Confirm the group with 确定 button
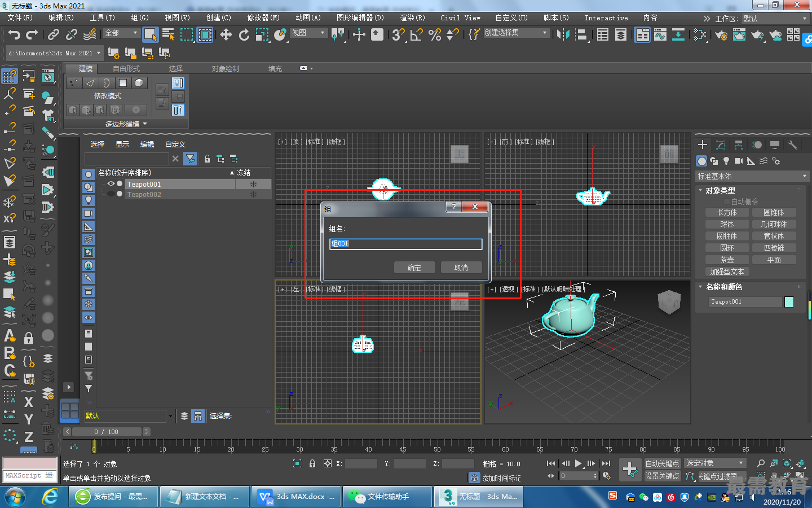This screenshot has width=812, height=508. click(x=414, y=268)
